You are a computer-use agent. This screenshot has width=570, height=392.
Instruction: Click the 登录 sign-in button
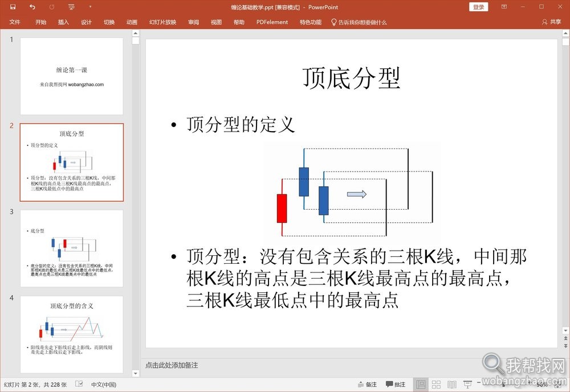(x=478, y=7)
